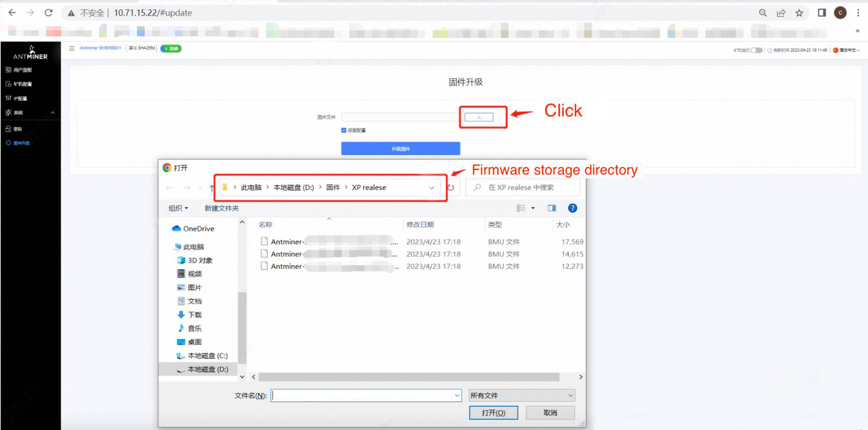Open the zoom magnifier icon in address bar
The image size is (868, 430).
[763, 13]
